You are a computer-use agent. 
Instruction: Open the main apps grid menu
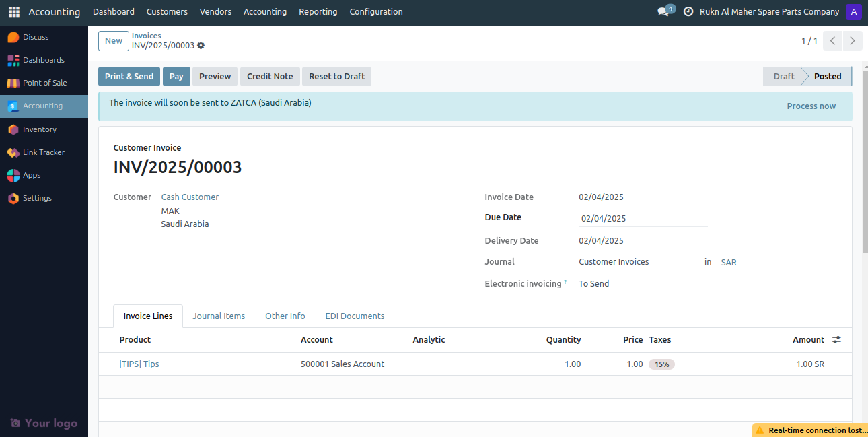point(13,11)
